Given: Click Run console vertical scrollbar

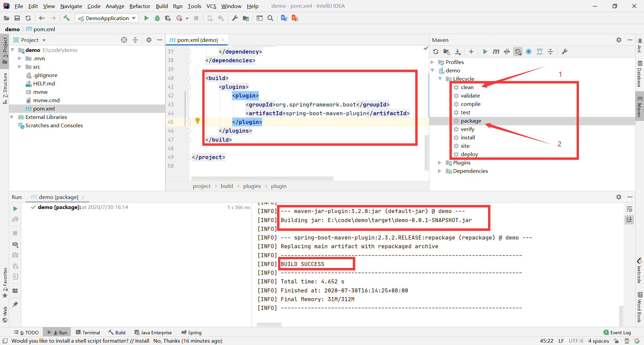Looking at the screenshot, I should click(621, 316).
